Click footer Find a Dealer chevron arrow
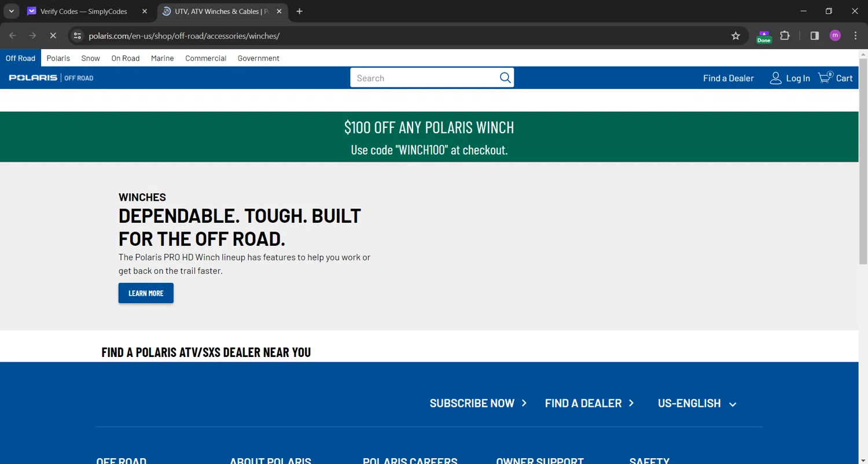 (631, 403)
